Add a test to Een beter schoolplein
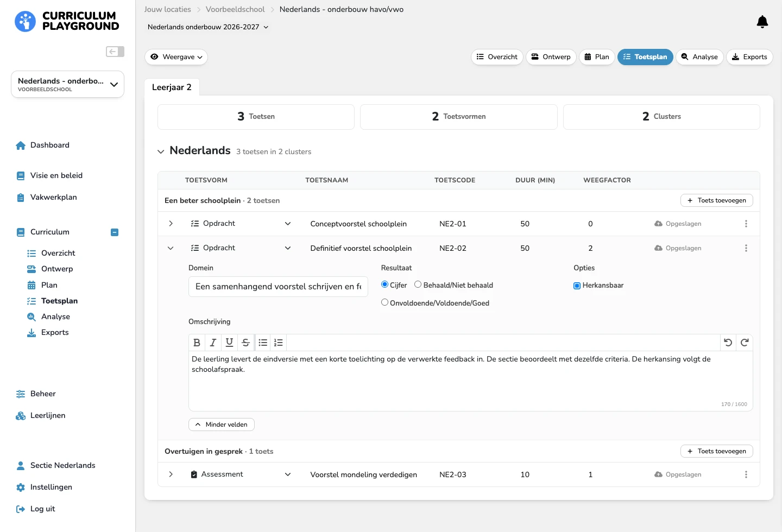The image size is (782, 532). pyautogui.click(x=716, y=200)
